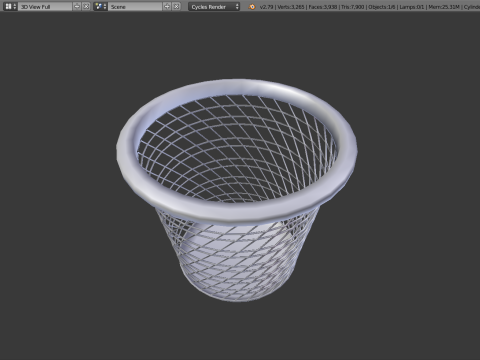Click the 'Scene' name field
The height and width of the screenshot is (360, 480).
(x=135, y=6)
